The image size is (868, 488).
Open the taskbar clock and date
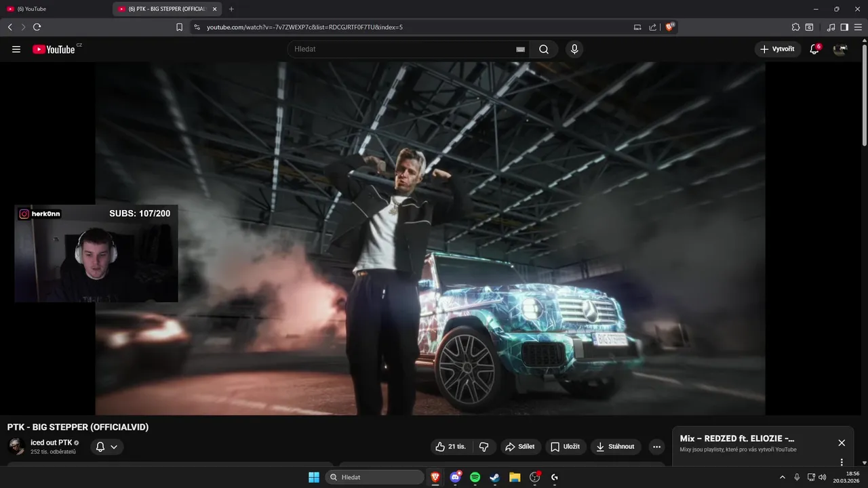pyautogui.click(x=847, y=477)
